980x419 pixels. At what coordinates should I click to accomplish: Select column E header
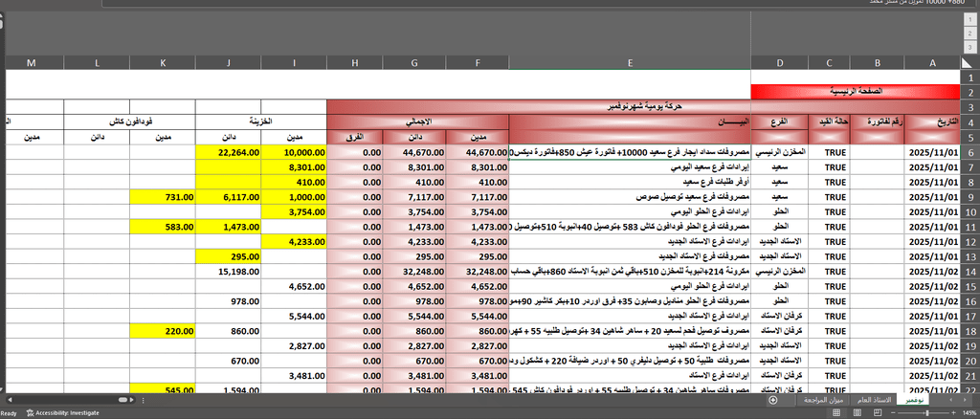pos(630,62)
